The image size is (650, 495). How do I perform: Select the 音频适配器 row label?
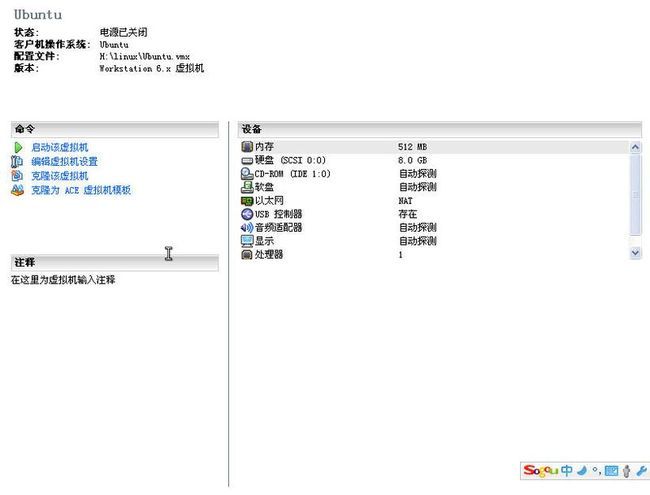point(279,228)
